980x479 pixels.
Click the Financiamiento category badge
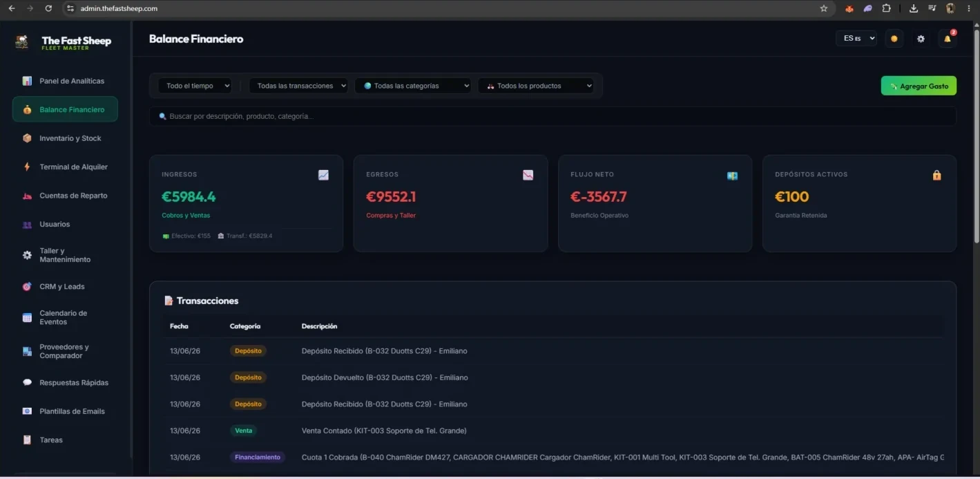(x=258, y=457)
